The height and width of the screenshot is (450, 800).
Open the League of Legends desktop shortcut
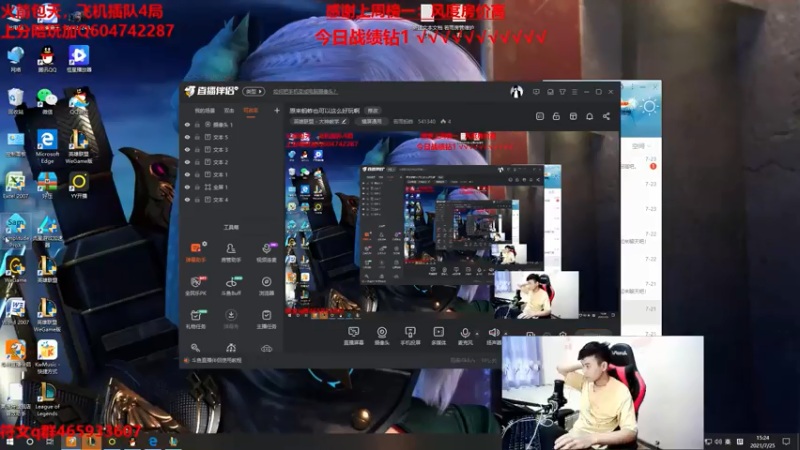pos(47,399)
